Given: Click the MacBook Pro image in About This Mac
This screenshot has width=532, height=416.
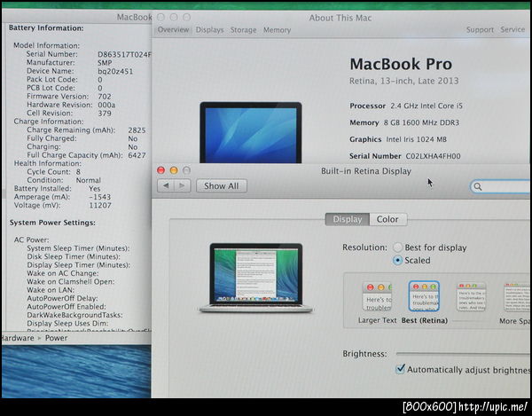Looking at the screenshot, I should tap(251, 133).
